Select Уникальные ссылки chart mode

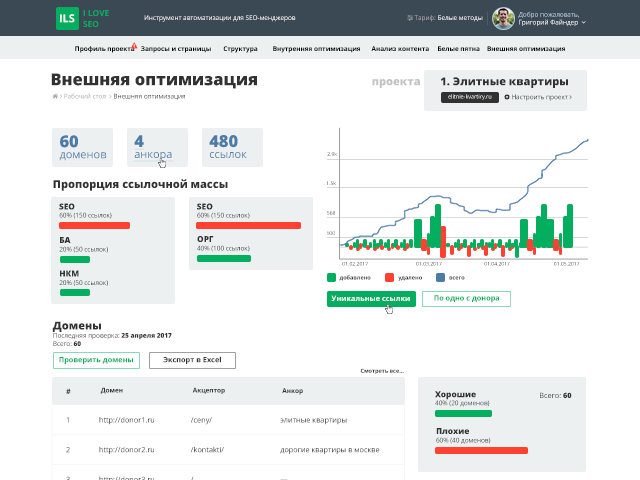371,299
